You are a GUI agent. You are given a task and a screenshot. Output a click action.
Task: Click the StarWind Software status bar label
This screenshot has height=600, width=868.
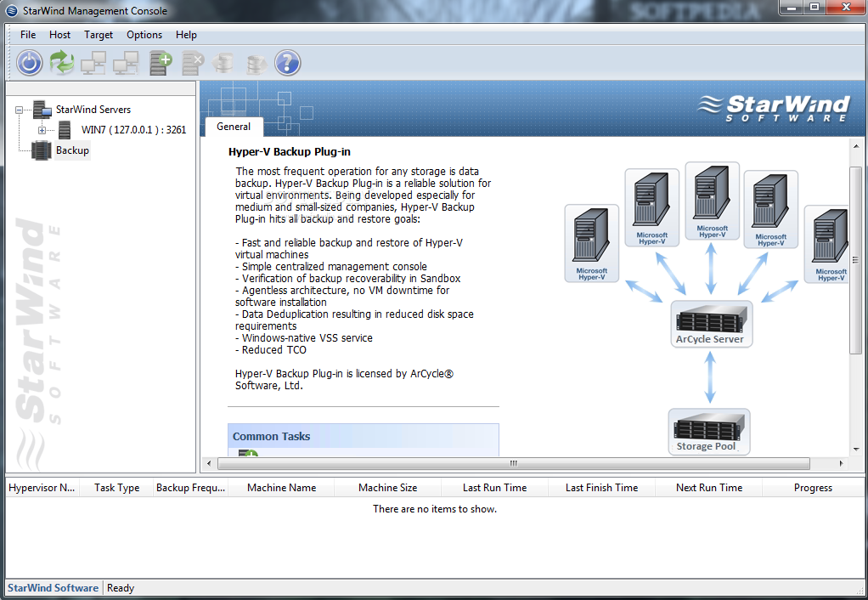click(53, 588)
